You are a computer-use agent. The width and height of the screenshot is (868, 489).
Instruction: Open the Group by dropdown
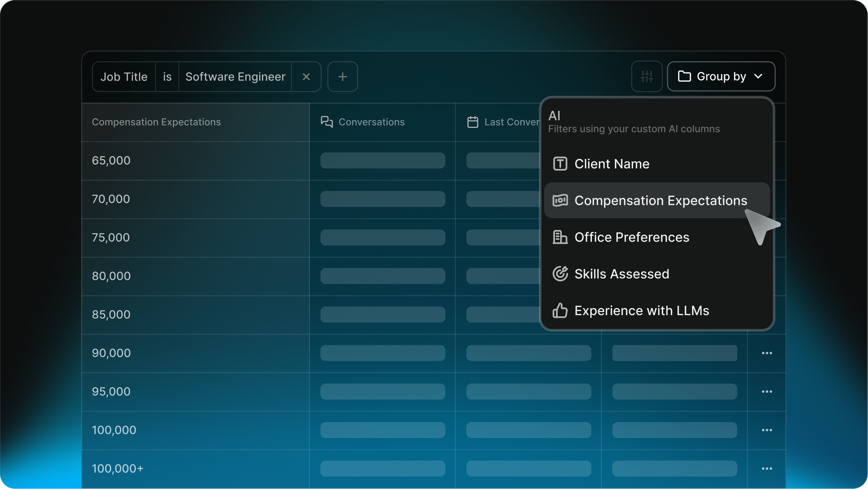pyautogui.click(x=720, y=76)
